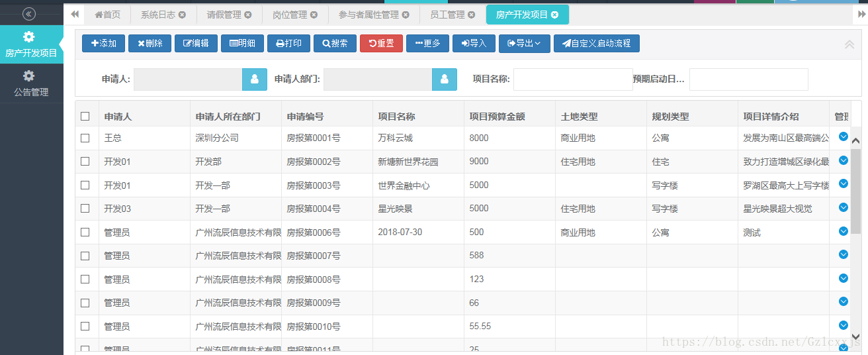Check the 房报第0008号 row checkbox
868x355 pixels.
coord(85,279)
